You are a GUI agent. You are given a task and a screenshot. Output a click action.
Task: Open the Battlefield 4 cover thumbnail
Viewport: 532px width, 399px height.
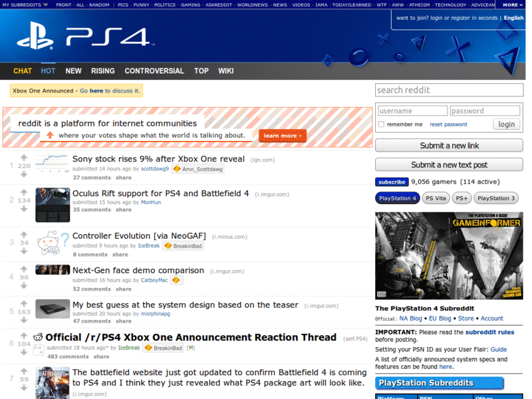click(53, 383)
